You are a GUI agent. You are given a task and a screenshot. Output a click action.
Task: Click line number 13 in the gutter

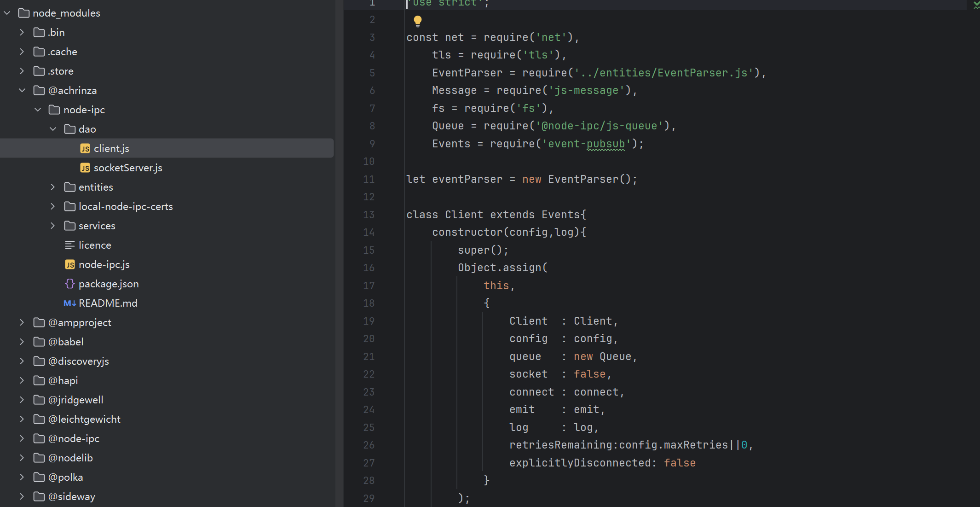[x=369, y=215]
